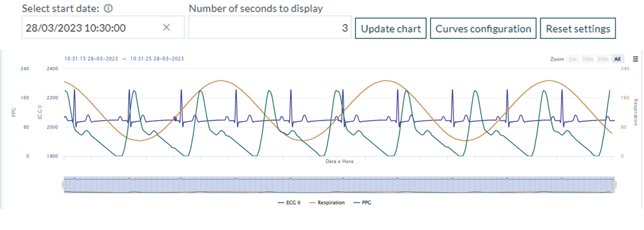The width and height of the screenshot is (644, 230).
Task: Click the 10:31:25 28-03-2023 range end text
Action: pyautogui.click(x=157, y=59)
